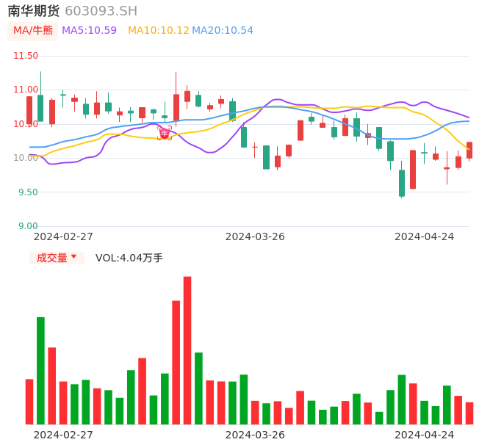This screenshot has width=504, height=445.
Task: Click the stock code 603093.SH
Action: tap(101, 11)
